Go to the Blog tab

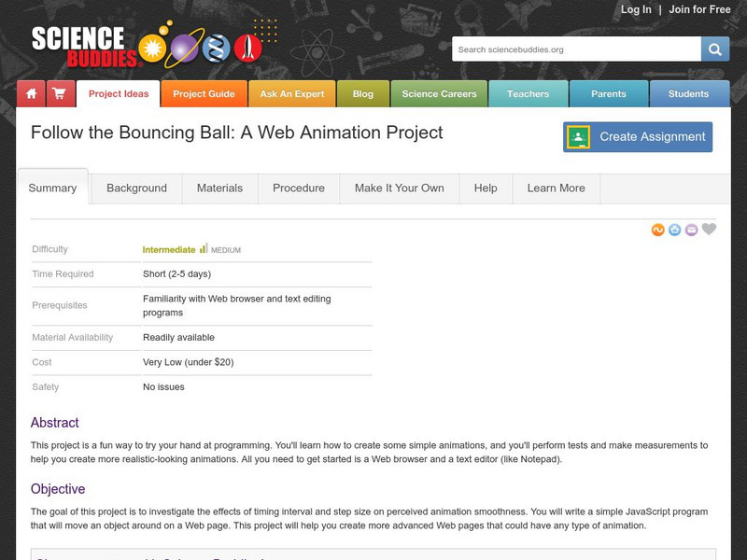pos(363,94)
